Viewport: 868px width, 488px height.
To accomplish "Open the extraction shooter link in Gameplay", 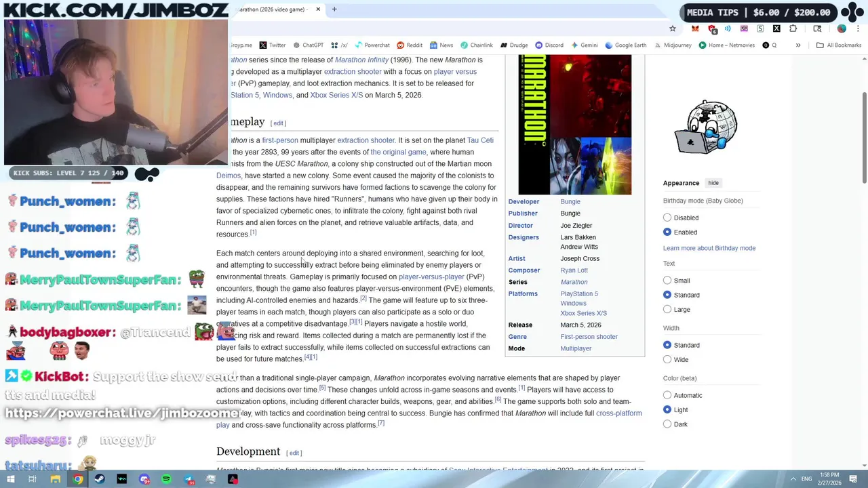I will pyautogui.click(x=366, y=140).
